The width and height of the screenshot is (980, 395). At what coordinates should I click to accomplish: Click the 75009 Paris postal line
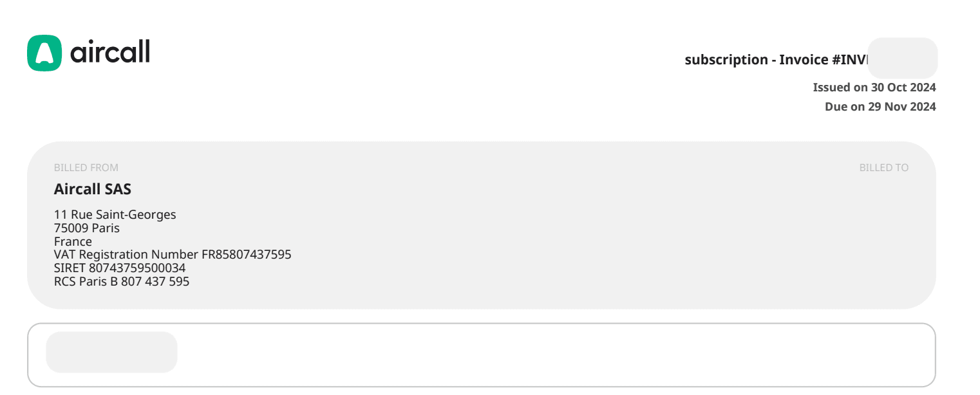[x=87, y=228]
